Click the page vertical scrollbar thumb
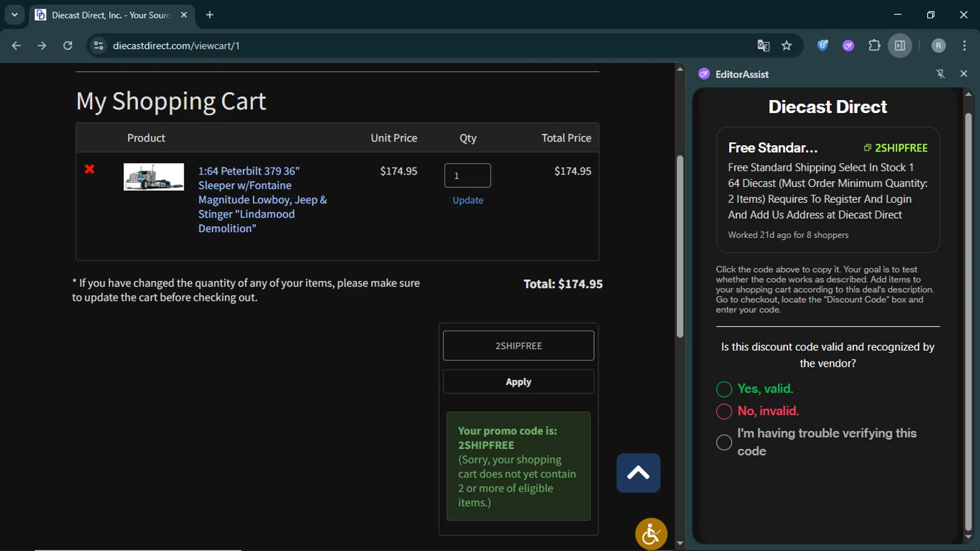The width and height of the screenshot is (980, 551). click(x=679, y=246)
